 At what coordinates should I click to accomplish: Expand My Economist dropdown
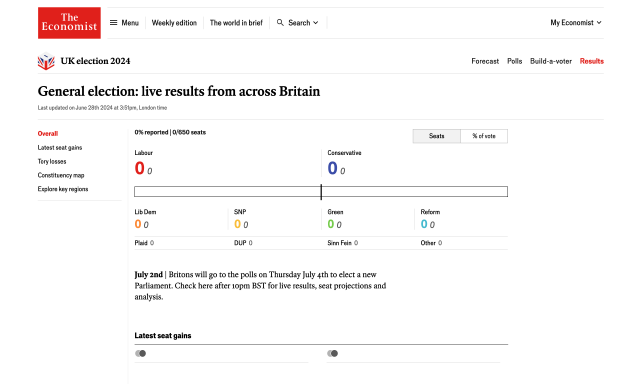click(x=576, y=22)
